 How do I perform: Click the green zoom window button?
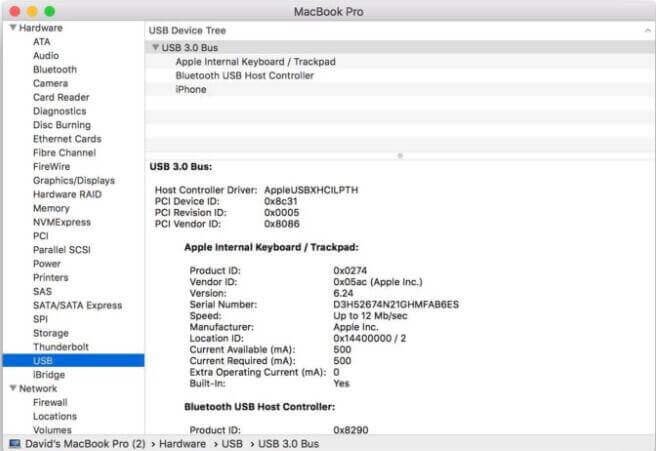pyautogui.click(x=50, y=11)
